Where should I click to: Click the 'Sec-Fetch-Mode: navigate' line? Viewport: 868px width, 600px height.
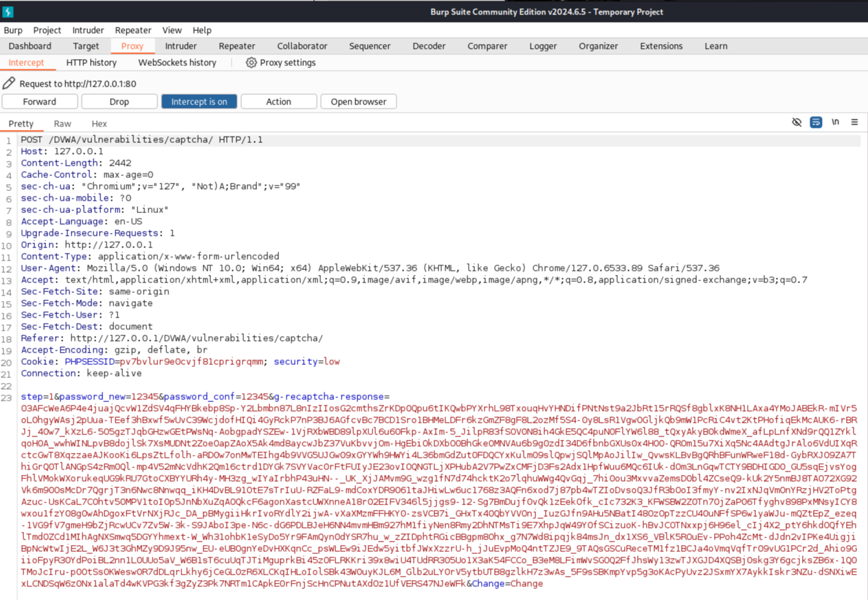click(x=87, y=304)
